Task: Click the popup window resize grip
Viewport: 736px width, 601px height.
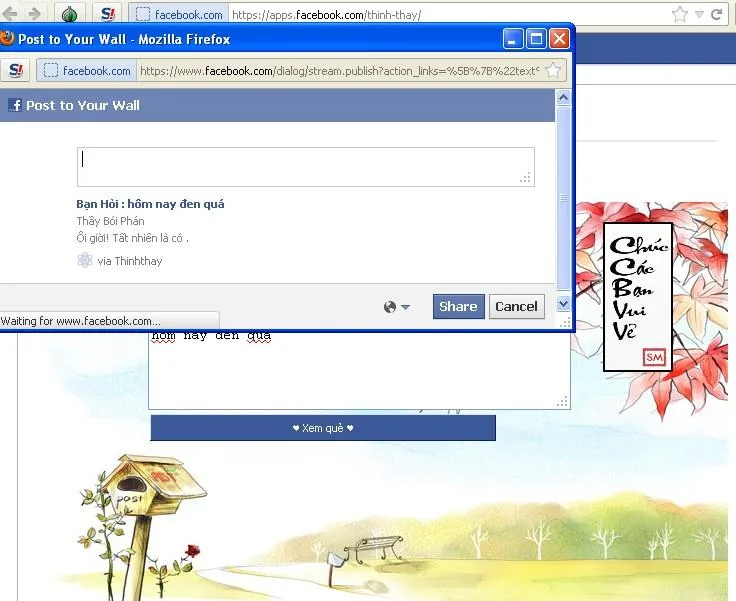Action: click(565, 322)
